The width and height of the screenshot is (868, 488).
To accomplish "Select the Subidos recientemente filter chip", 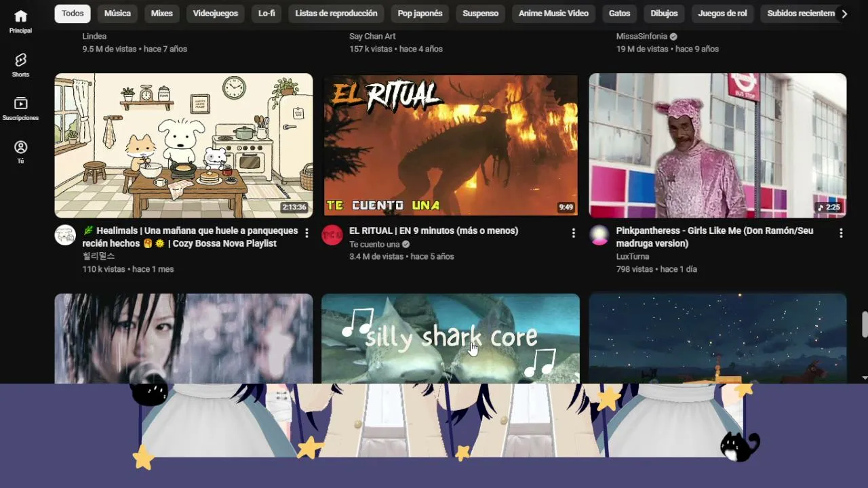I will point(800,14).
